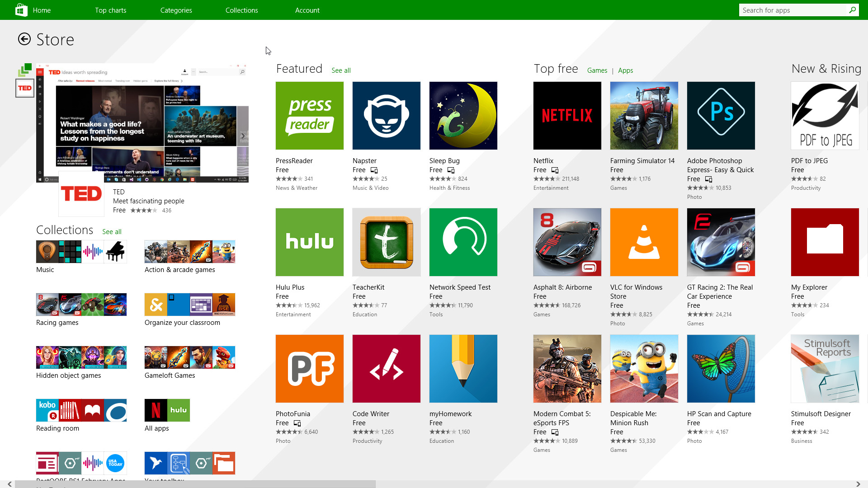Click the horizontal scrollbar right arrow
Screen dimensions: 868x488
pyautogui.click(x=858, y=484)
